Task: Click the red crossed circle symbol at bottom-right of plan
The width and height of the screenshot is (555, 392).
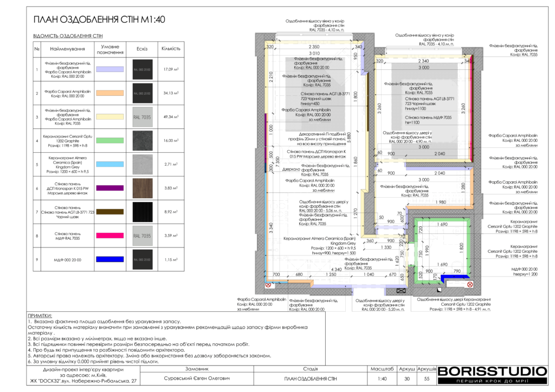Action: 470,284
